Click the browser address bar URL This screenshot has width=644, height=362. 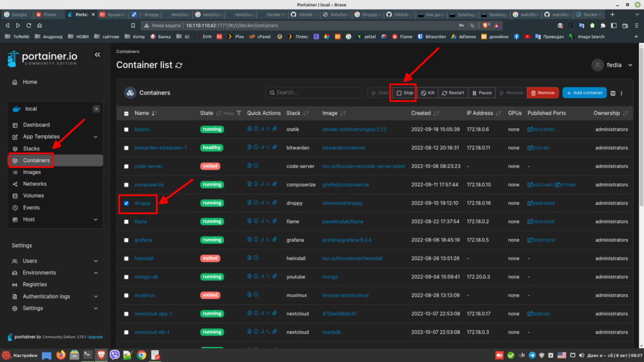coord(232,25)
